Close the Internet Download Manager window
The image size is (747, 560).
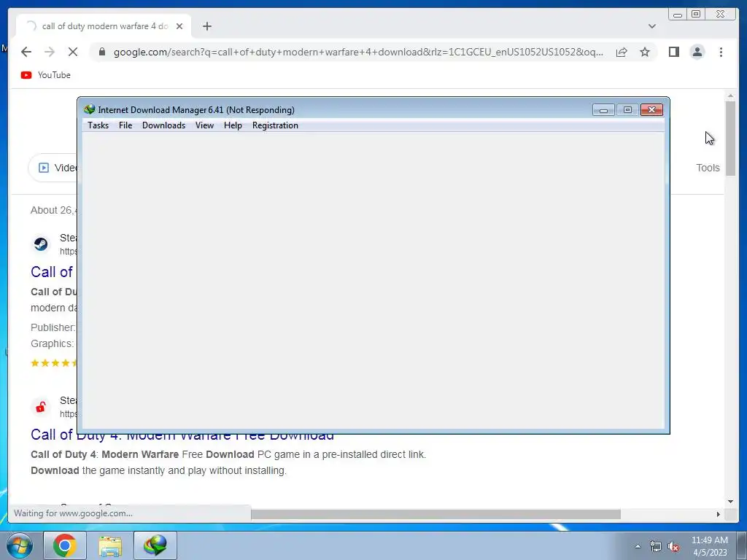[x=651, y=110]
